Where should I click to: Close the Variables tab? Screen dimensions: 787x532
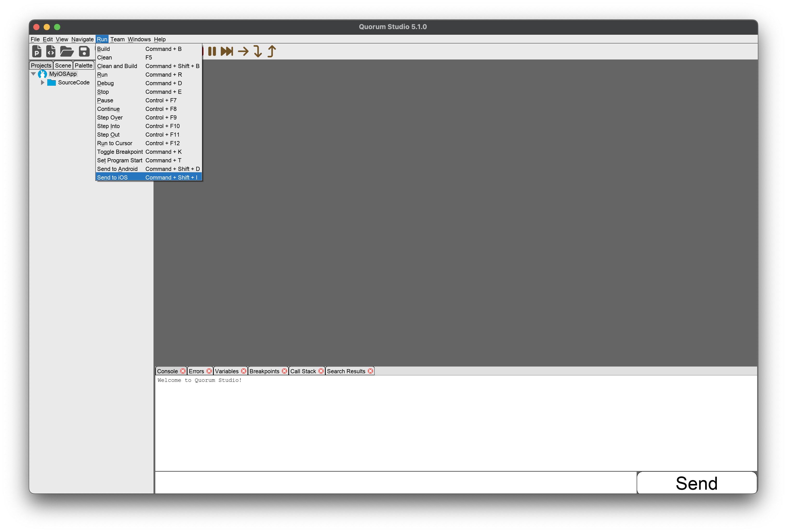243,371
